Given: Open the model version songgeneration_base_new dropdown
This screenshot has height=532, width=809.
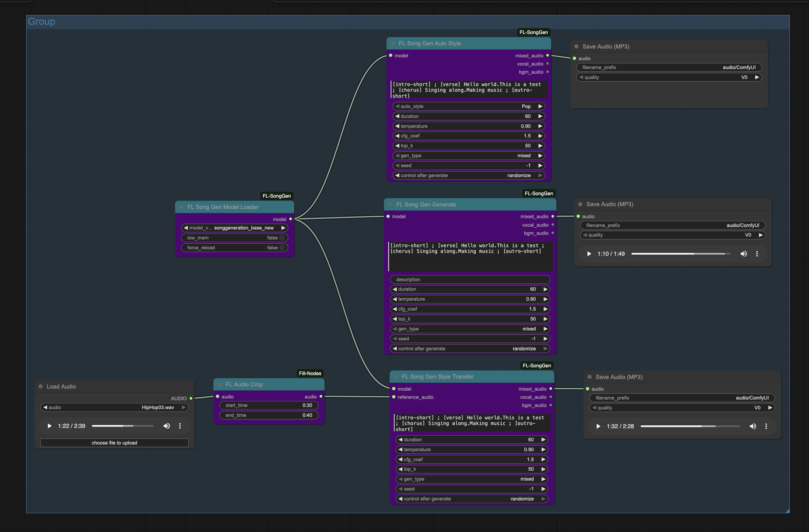Looking at the screenshot, I should [x=235, y=228].
